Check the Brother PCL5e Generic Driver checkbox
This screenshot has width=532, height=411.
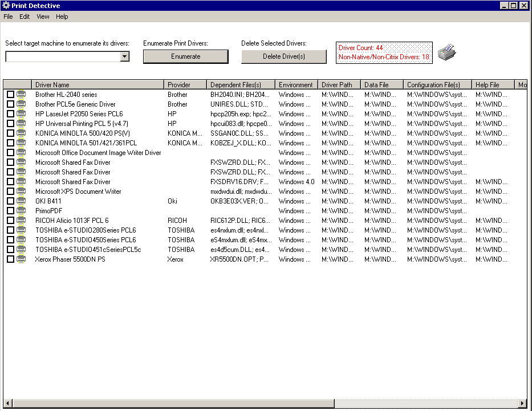pyautogui.click(x=10, y=104)
